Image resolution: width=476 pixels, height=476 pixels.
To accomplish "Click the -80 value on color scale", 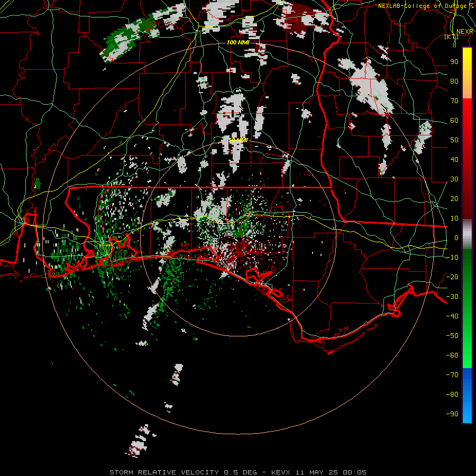I will [452, 395].
